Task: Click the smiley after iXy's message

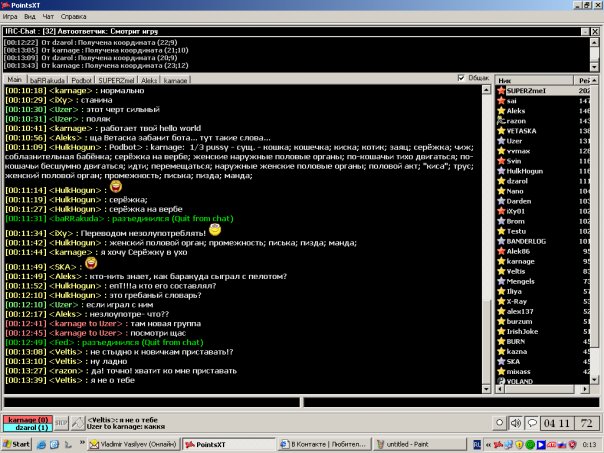Action: [x=214, y=232]
